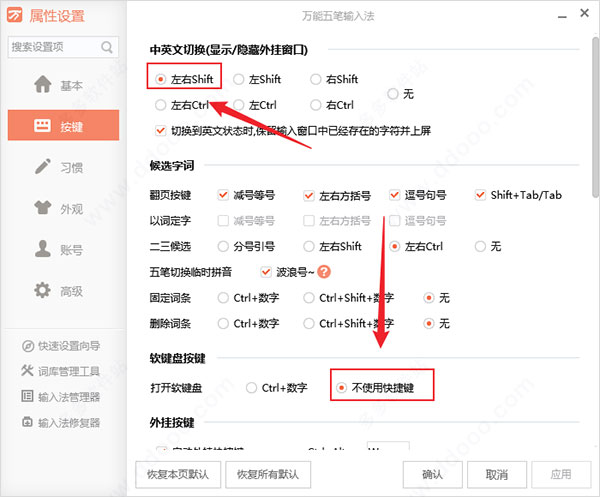
Task: Toggle Shift+Tab/Tab page-turn checkbox
Action: [x=480, y=195]
